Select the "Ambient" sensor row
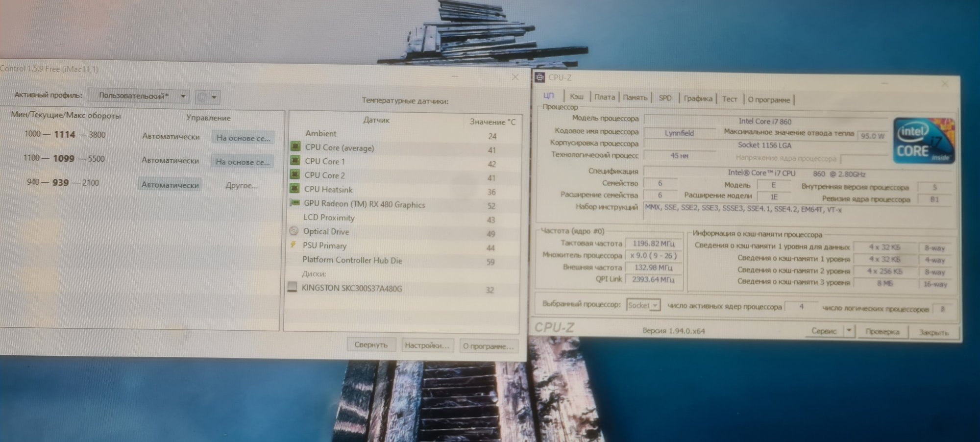The width and height of the screenshot is (980, 442). 404,134
